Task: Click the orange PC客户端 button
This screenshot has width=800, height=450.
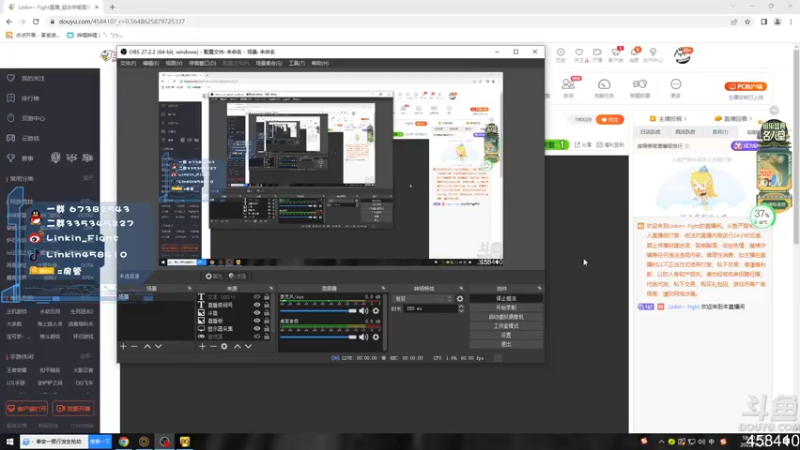Action: (745, 87)
